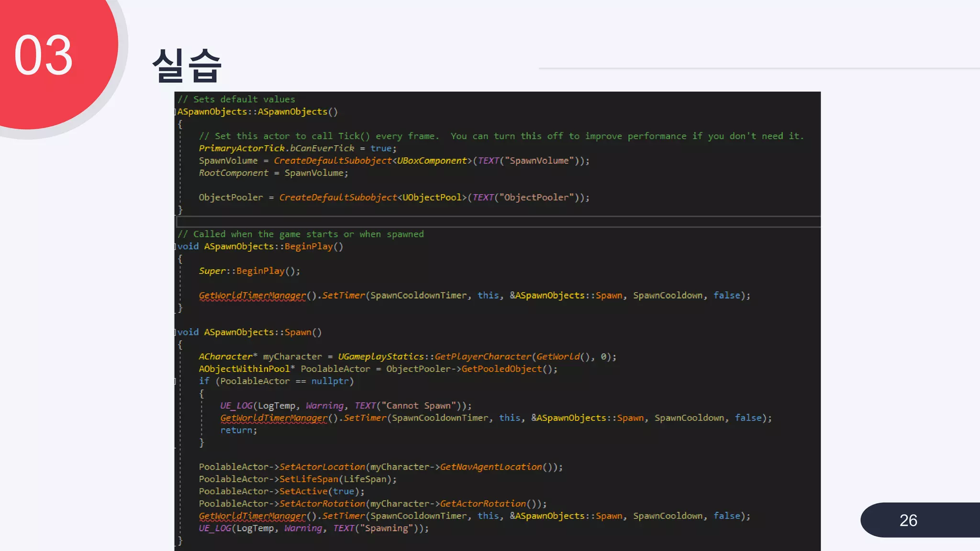Collapse the BeginPlay function outline marker
The width and height of the screenshot is (980, 551).
(176, 247)
